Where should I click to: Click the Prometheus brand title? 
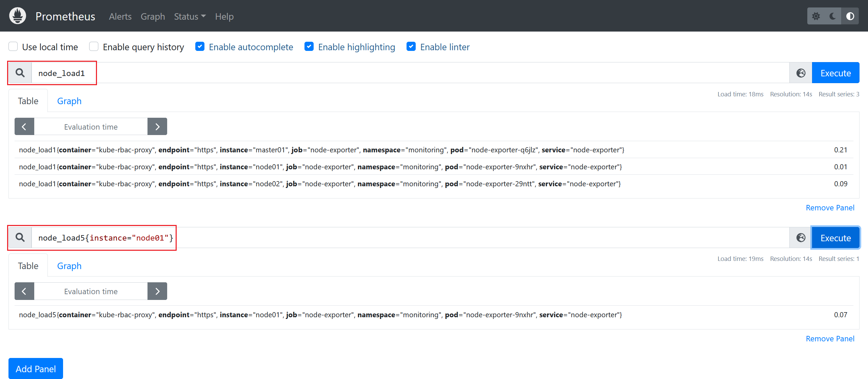(65, 16)
